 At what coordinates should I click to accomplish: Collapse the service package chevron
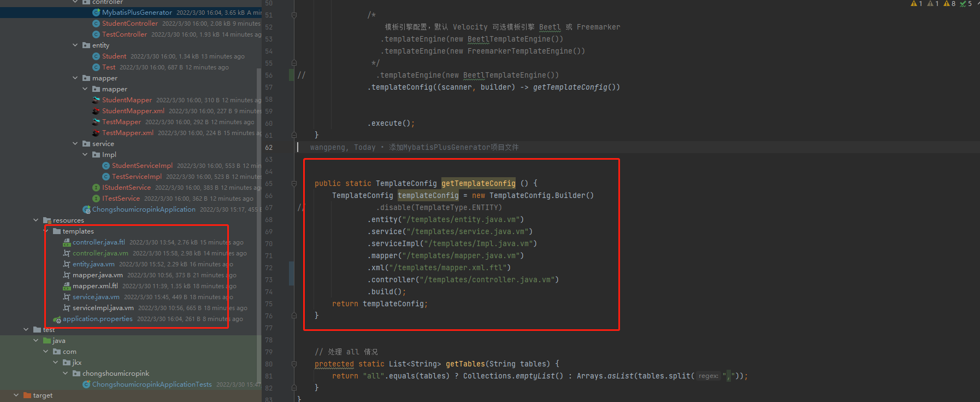(75, 143)
